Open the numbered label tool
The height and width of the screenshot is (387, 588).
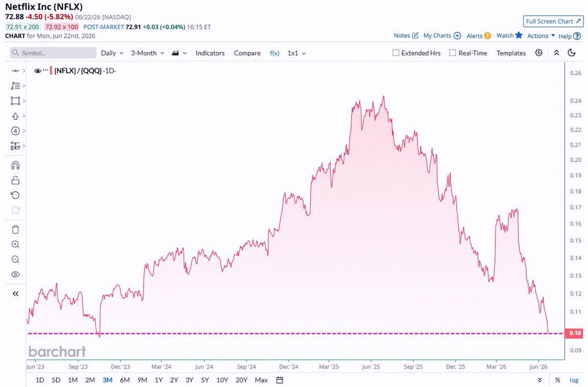(15, 131)
